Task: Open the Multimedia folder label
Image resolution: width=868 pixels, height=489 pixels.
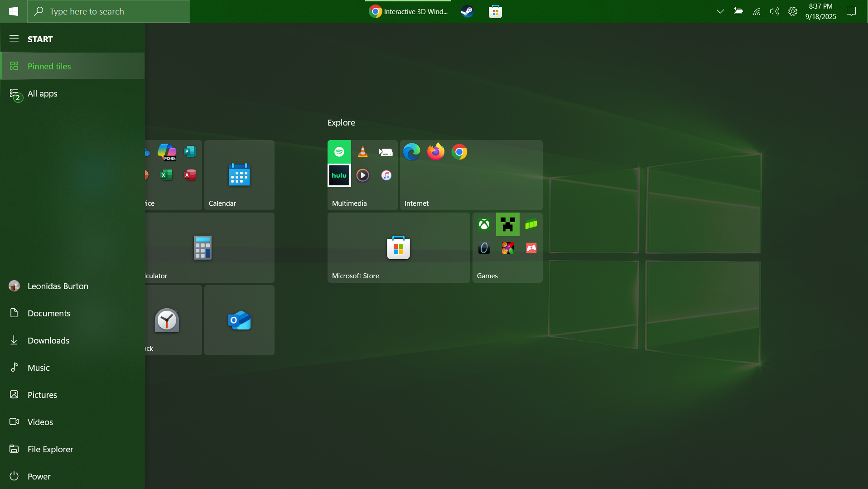Action: tap(349, 203)
